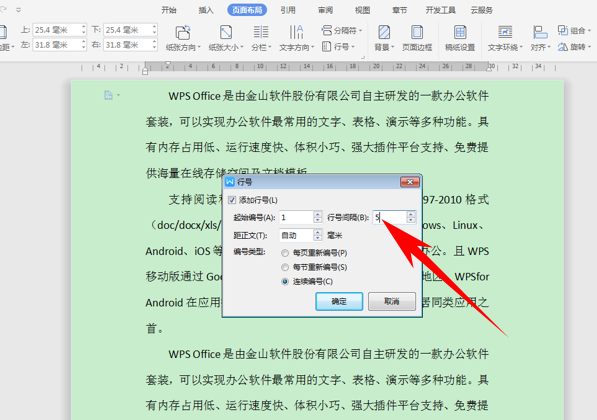This screenshot has height=420, width=597.
Task: Switch to the References (引用) tab
Action: coord(288,10)
